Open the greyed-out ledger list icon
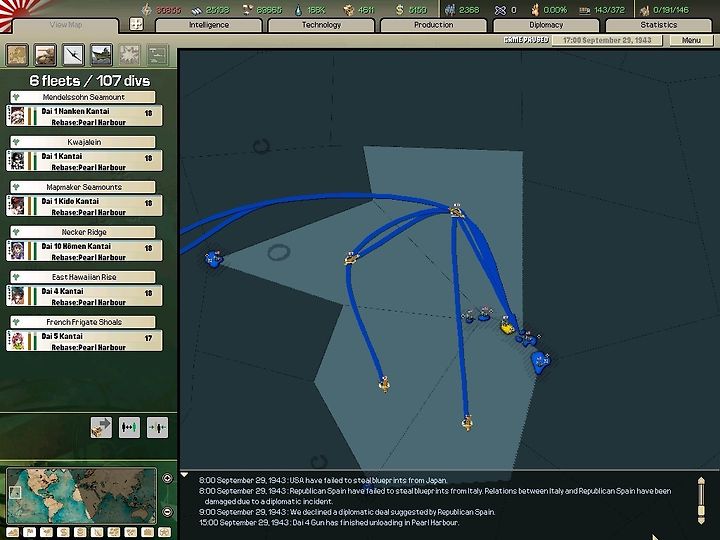Image resolution: width=720 pixels, height=540 pixels. (x=158, y=55)
